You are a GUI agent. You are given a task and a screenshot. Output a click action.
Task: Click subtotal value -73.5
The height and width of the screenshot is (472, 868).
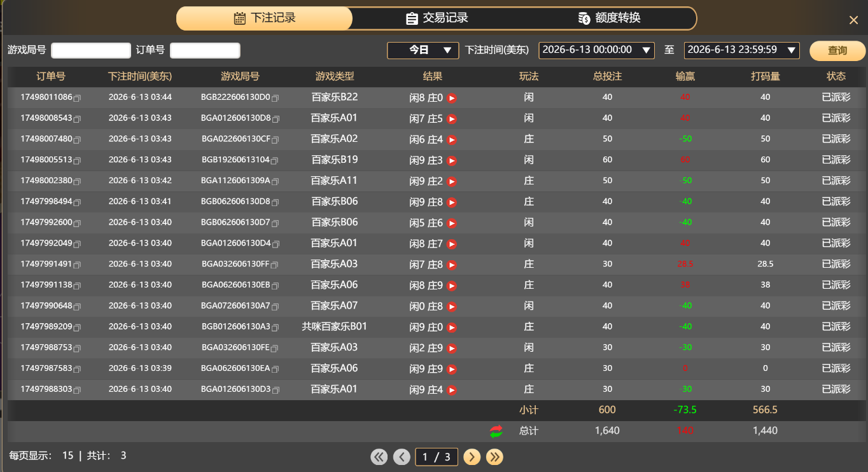pyautogui.click(x=685, y=410)
